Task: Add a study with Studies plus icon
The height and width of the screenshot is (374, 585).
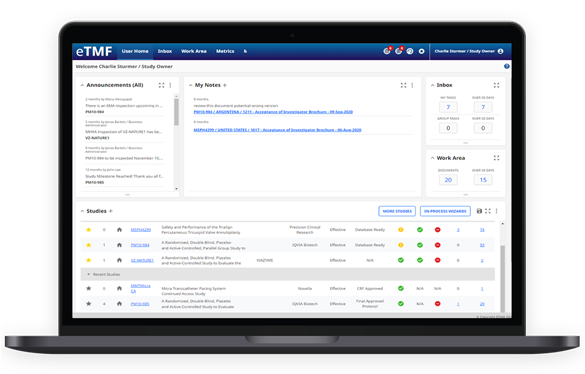Action: pos(110,211)
